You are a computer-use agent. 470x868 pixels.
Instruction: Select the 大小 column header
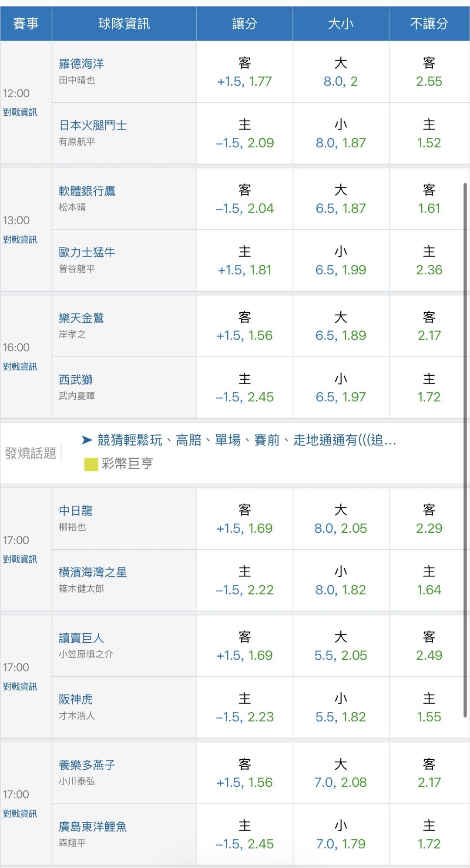[x=341, y=23]
